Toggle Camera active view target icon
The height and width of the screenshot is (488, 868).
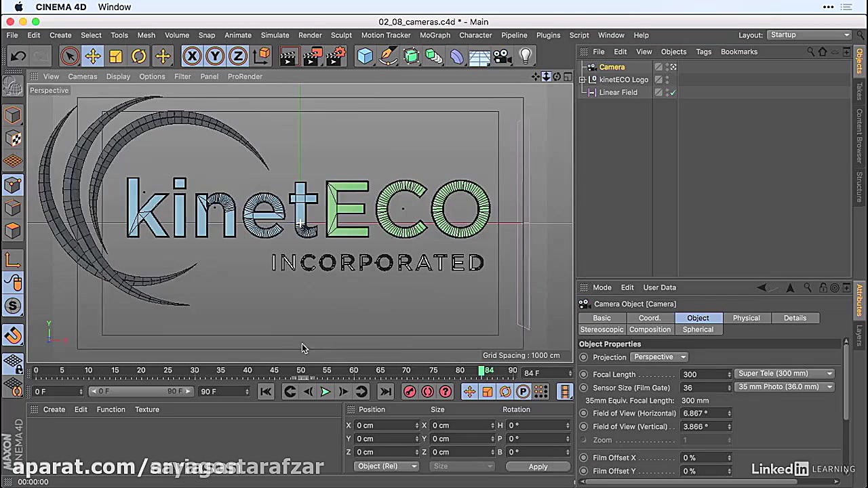coord(673,67)
